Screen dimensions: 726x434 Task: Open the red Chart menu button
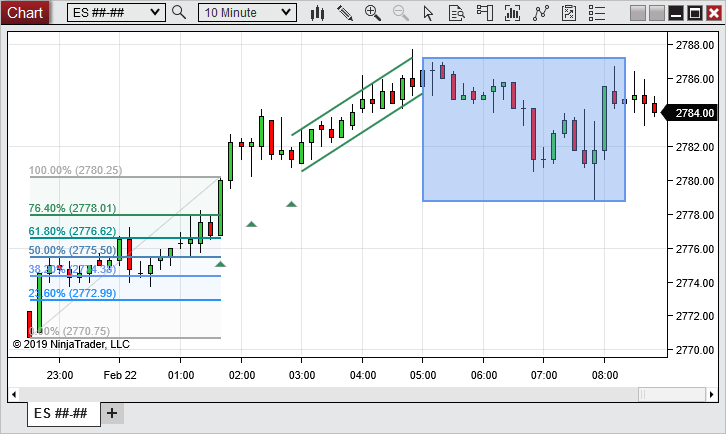pos(25,13)
